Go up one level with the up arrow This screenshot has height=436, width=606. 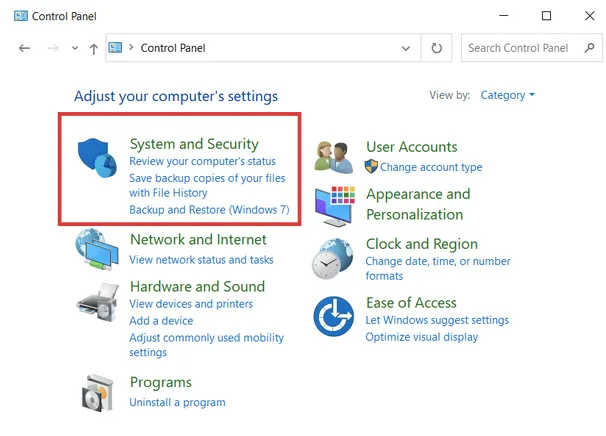click(94, 48)
